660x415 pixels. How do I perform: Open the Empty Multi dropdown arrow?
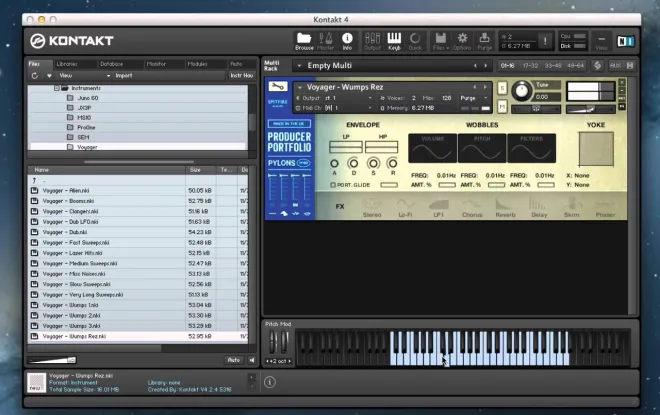click(299, 66)
